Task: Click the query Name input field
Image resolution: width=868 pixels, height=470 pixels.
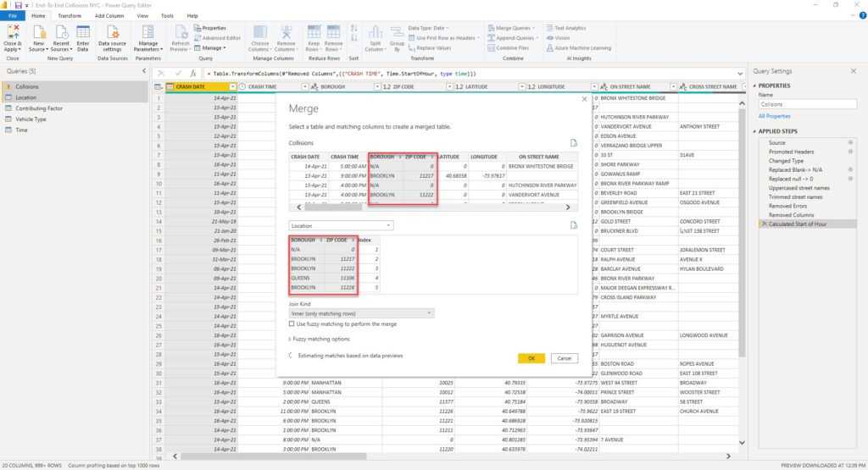Action: 807,104
